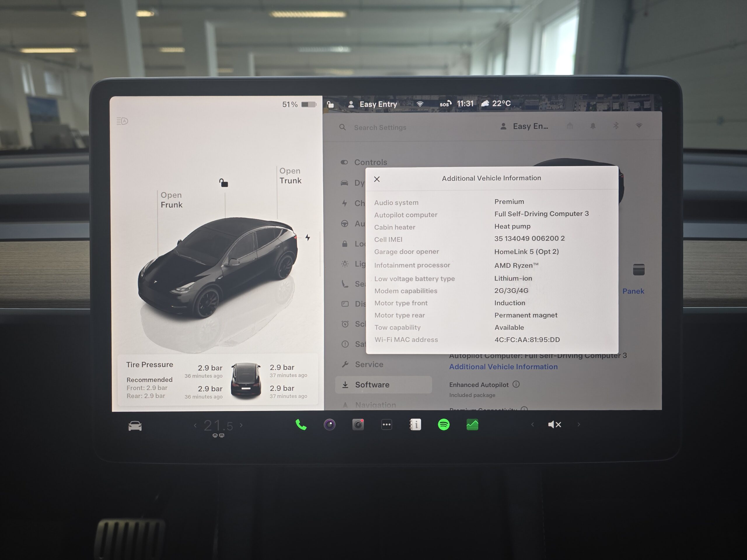Tap the Enhanced Autopilot label

(x=479, y=384)
